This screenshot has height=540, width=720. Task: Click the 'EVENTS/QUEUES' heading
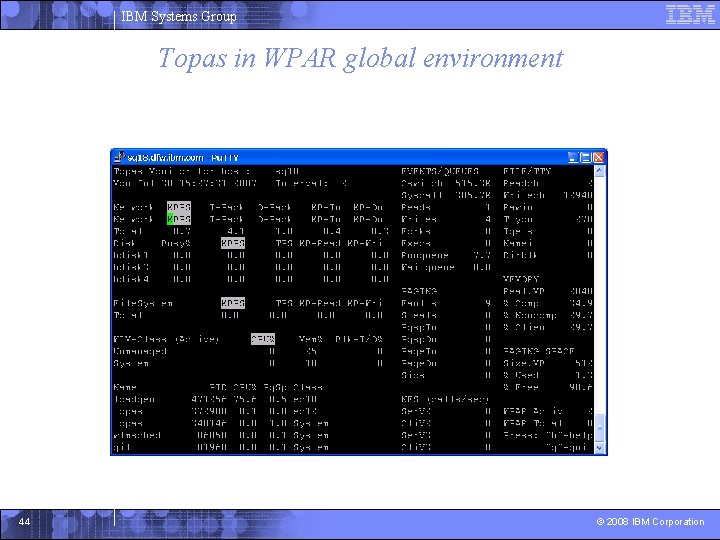point(440,171)
